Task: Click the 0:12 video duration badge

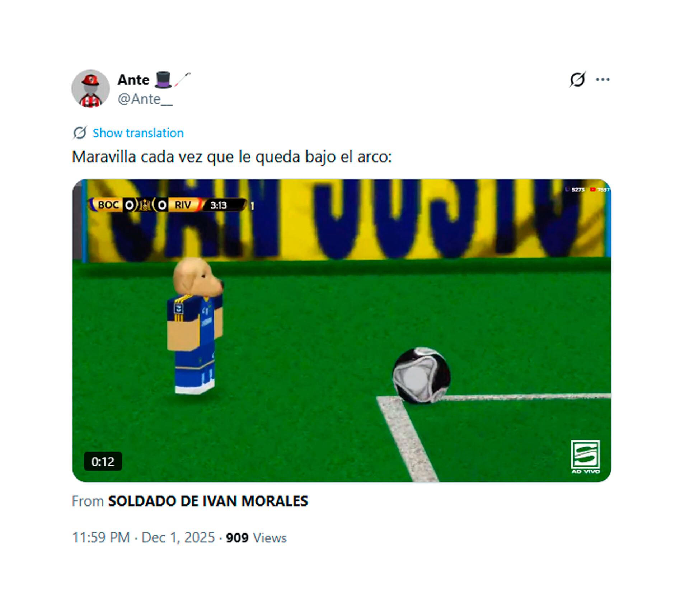Action: 103,461
